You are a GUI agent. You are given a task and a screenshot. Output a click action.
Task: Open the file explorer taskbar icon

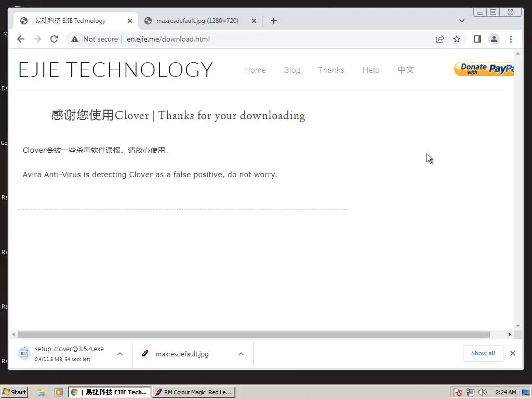tap(41, 393)
